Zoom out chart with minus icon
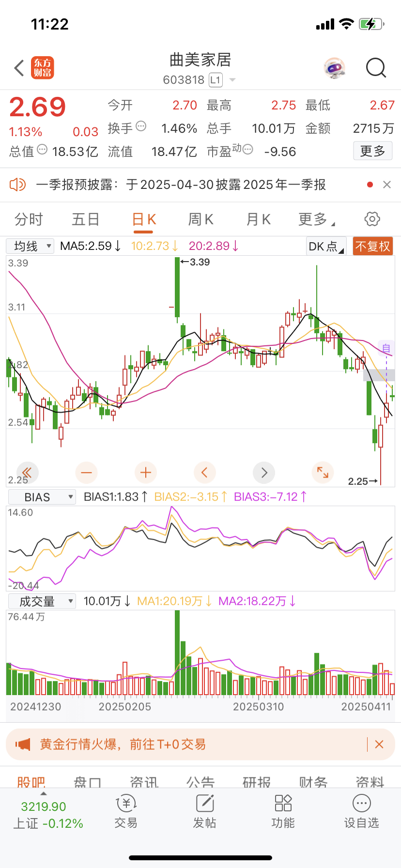 (x=87, y=472)
